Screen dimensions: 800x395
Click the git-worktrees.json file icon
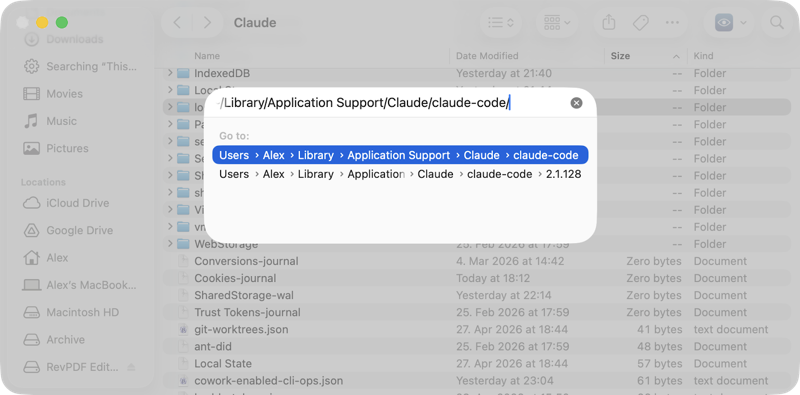click(183, 330)
